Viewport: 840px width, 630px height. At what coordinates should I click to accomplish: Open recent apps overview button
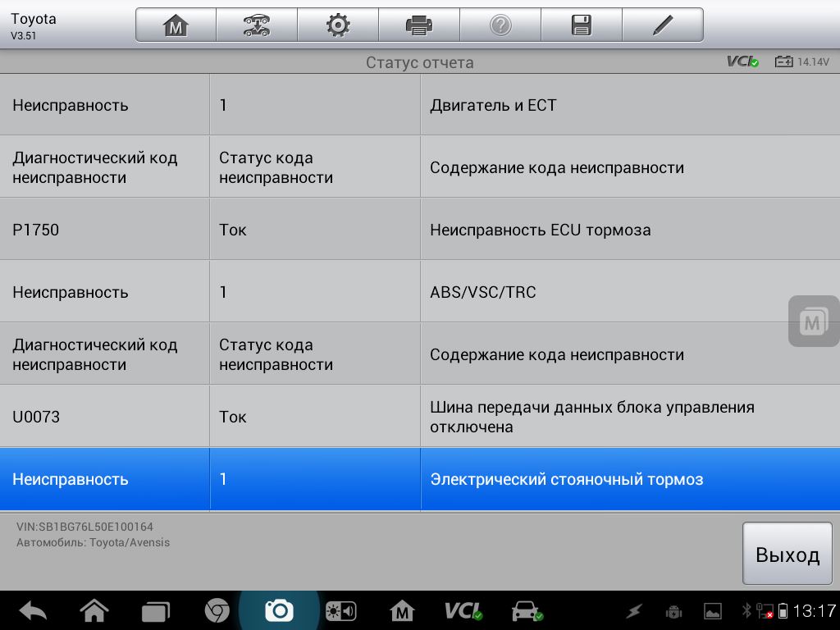[x=155, y=610]
